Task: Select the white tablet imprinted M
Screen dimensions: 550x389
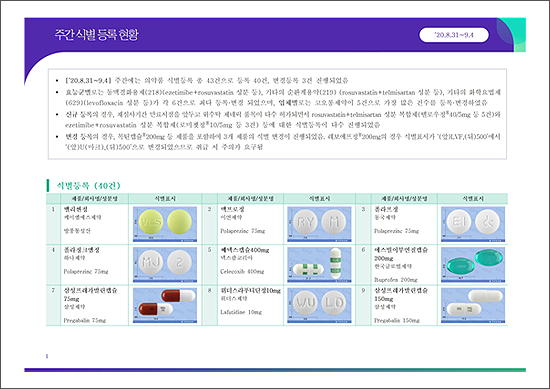Action: 334,222
